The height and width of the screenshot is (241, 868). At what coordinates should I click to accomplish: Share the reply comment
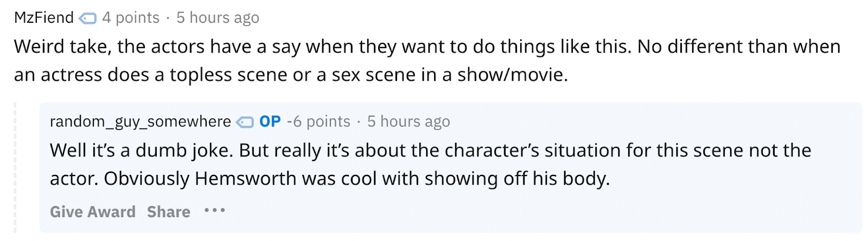click(x=168, y=212)
